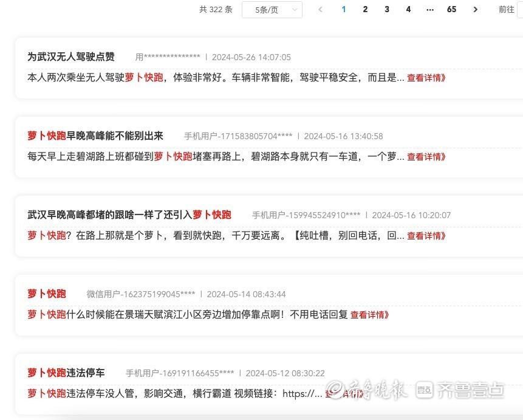Click user 微信用户-162375199045****
This screenshot has width=523, height=420.
pyautogui.click(x=141, y=294)
